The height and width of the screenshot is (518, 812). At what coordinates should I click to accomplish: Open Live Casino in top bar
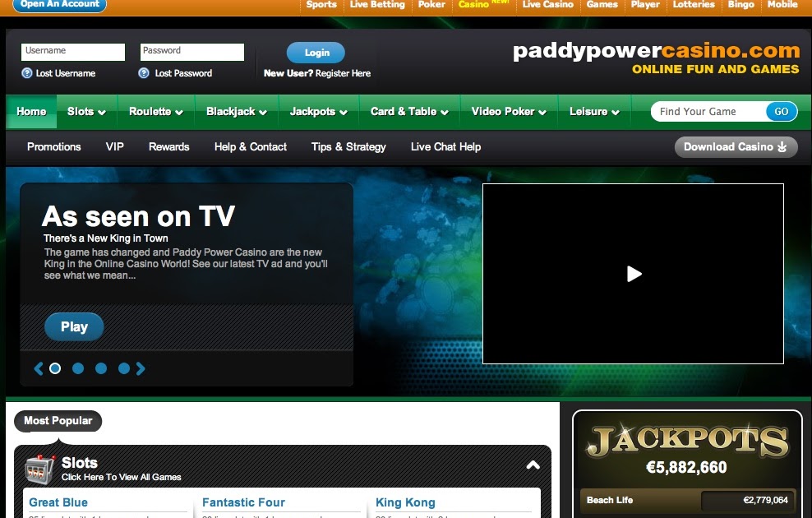pyautogui.click(x=547, y=5)
